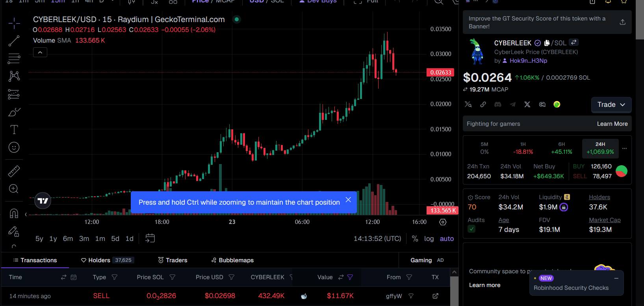Open the emoji icons tool
644x306 pixels.
[x=14, y=147]
